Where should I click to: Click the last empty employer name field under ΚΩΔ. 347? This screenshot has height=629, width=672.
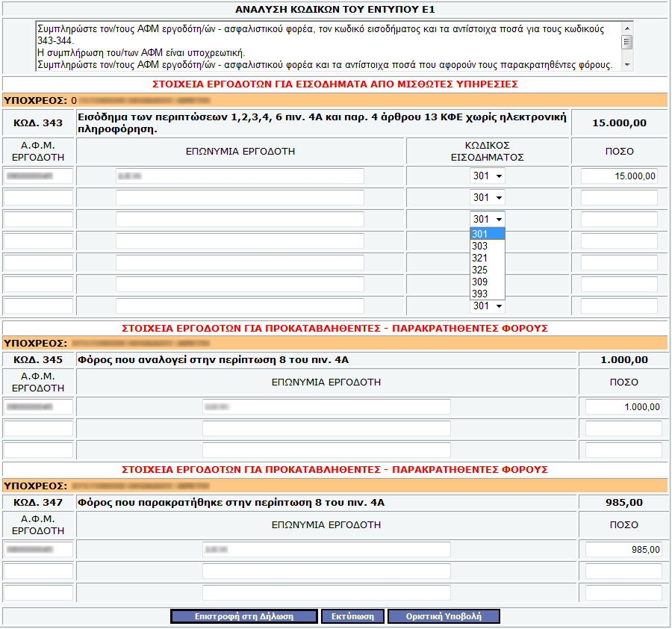[326, 593]
